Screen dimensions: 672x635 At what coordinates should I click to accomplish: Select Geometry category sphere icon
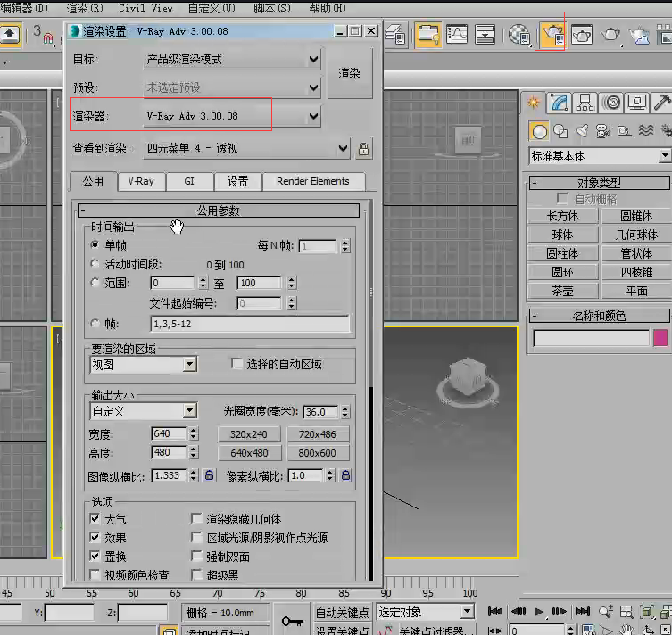[x=539, y=131]
